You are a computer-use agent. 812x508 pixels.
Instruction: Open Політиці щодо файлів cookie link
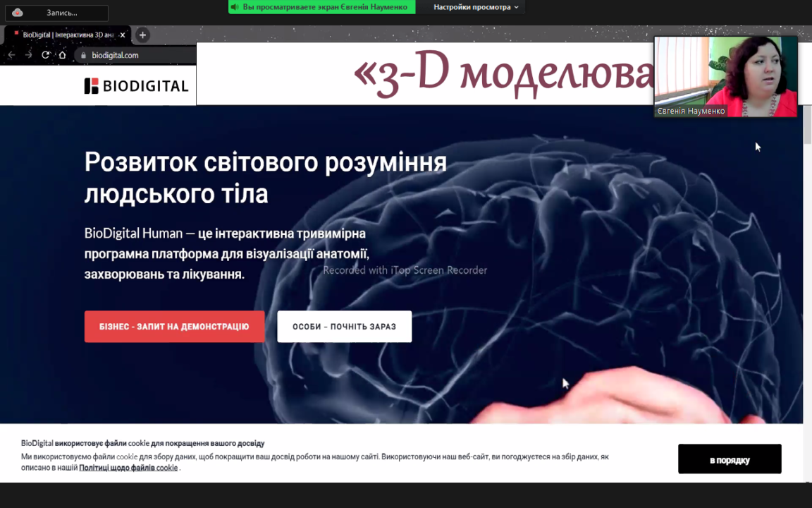coord(128,468)
